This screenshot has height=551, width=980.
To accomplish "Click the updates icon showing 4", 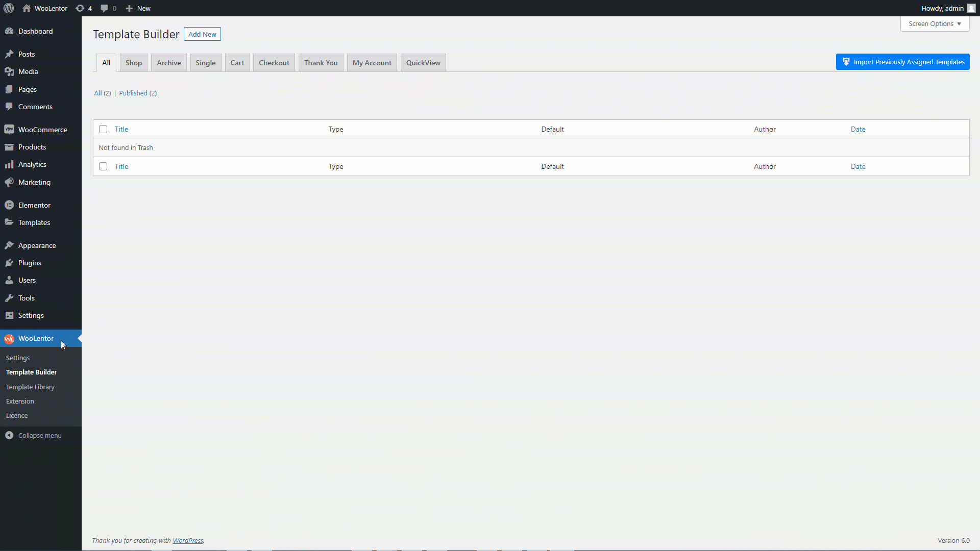I will click(80, 8).
